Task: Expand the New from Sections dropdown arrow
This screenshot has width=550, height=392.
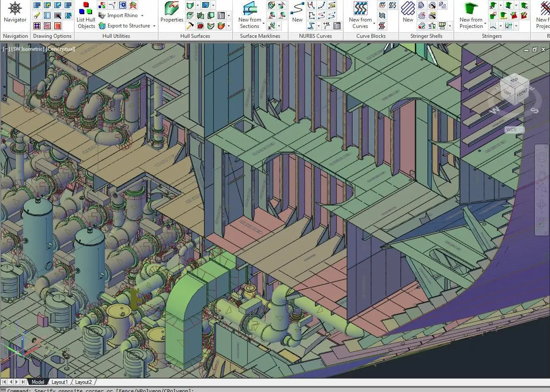Action: (263, 23)
